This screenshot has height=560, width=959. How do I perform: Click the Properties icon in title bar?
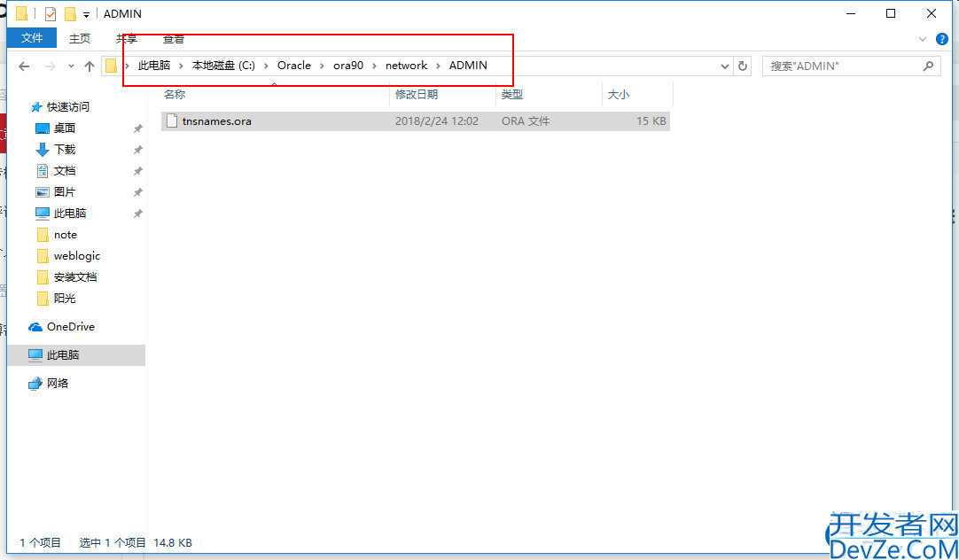(x=51, y=14)
